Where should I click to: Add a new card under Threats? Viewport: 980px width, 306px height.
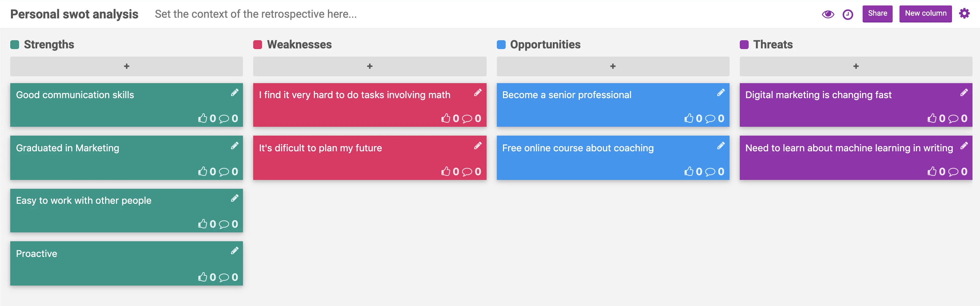855,66
